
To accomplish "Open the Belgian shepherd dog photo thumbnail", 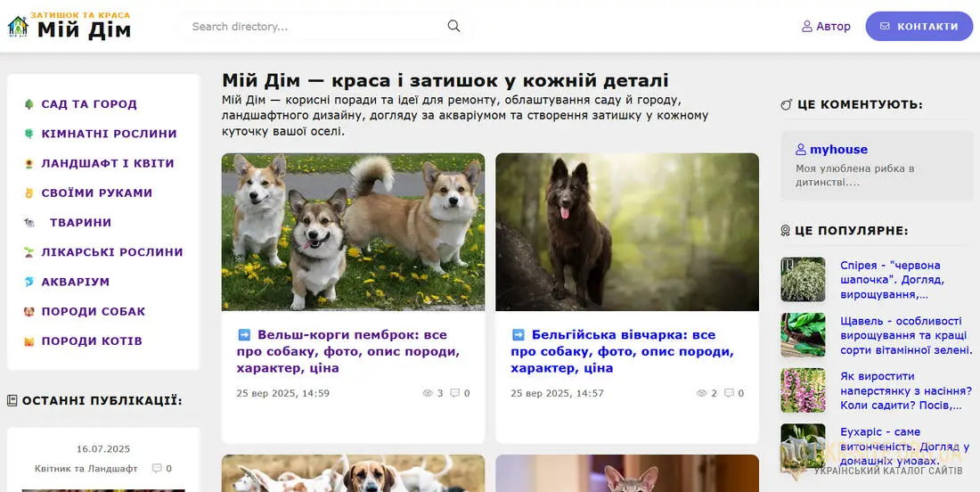I will pyautogui.click(x=627, y=232).
